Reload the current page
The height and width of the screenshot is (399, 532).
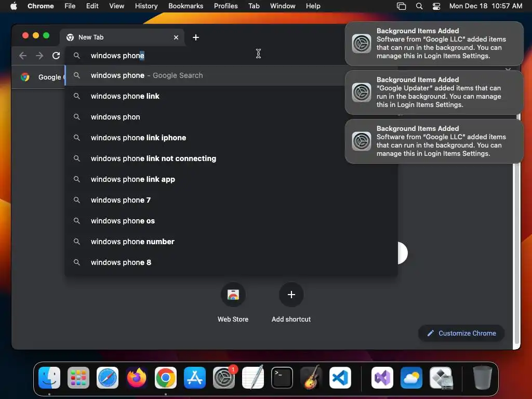[x=56, y=56]
